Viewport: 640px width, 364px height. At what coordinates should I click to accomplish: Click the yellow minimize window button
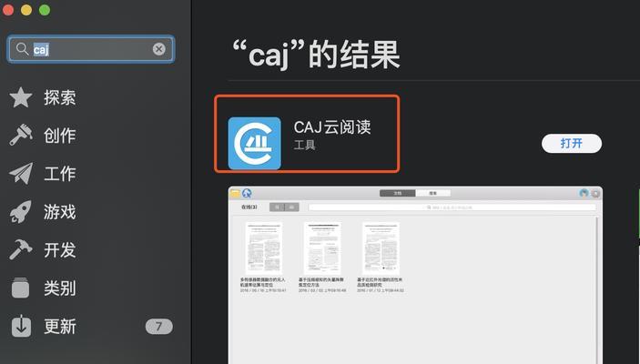click(x=26, y=10)
